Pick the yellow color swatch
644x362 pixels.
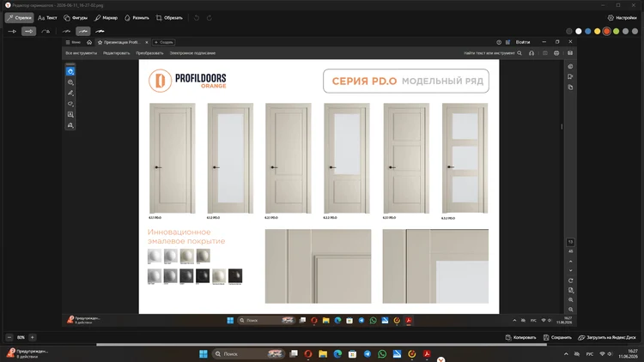point(597,31)
